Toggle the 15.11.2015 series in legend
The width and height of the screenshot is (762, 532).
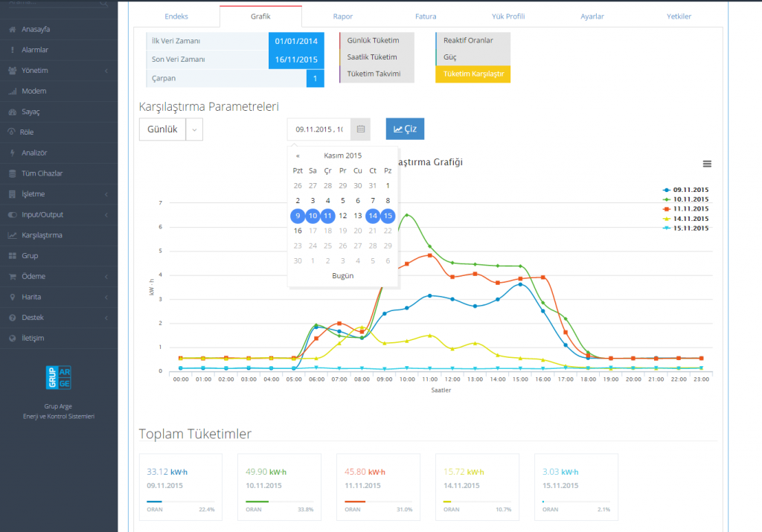click(x=685, y=228)
